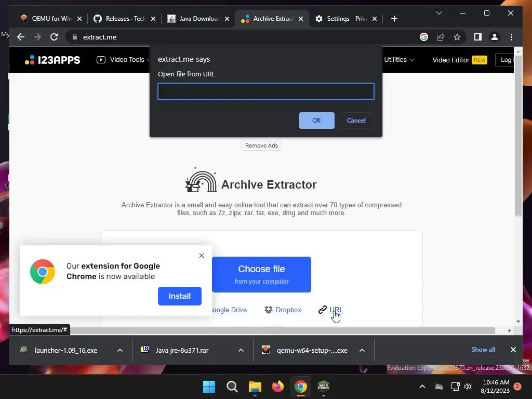Click the 123APPS logo
532x399 pixels.
point(52,60)
